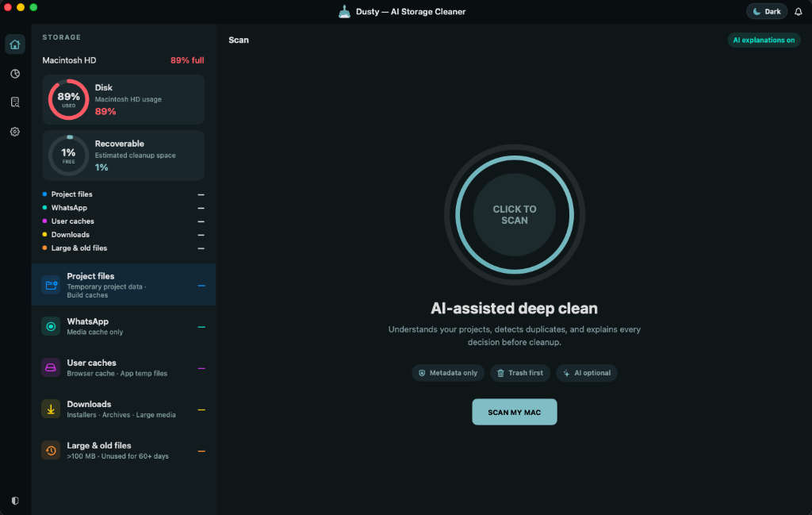The width and height of the screenshot is (812, 515).
Task: Click the Project files folder icon
Action: 51,285
